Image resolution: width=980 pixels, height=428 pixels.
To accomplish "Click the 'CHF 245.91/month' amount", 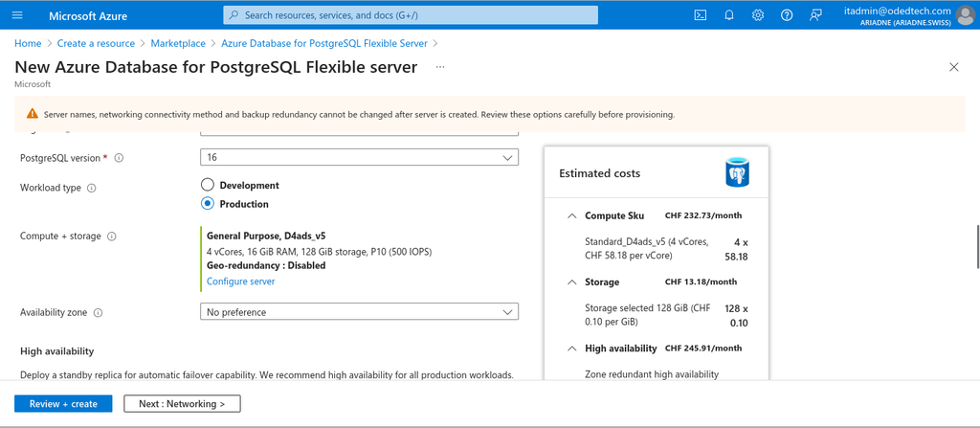I will click(x=703, y=349).
